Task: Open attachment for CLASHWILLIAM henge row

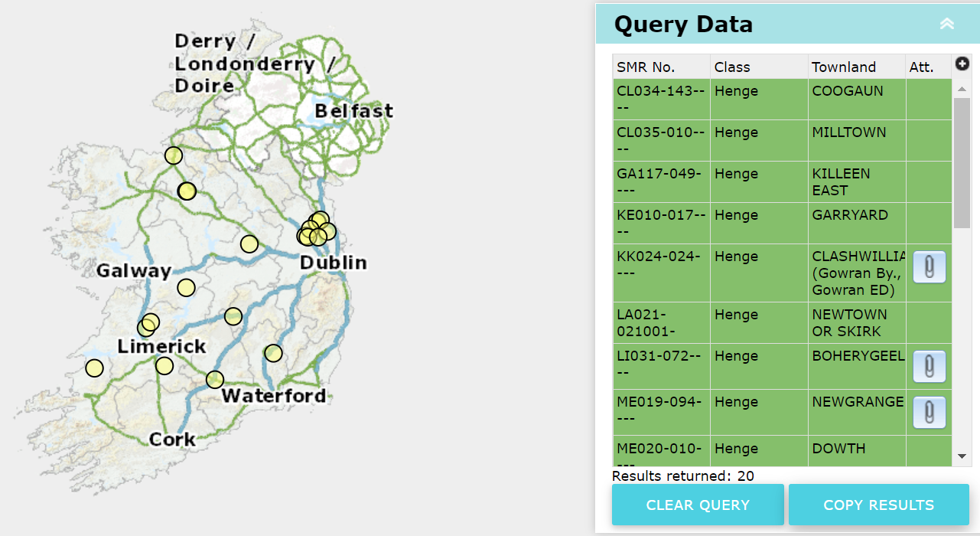Action: (x=929, y=267)
